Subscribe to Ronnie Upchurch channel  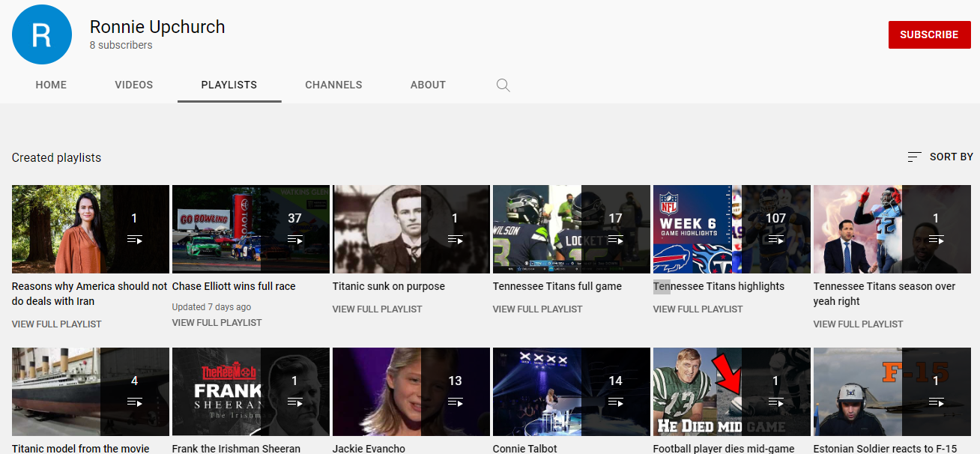coord(929,34)
